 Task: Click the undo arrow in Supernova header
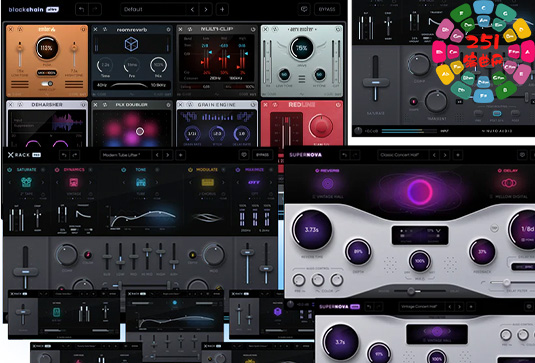pos(345,155)
